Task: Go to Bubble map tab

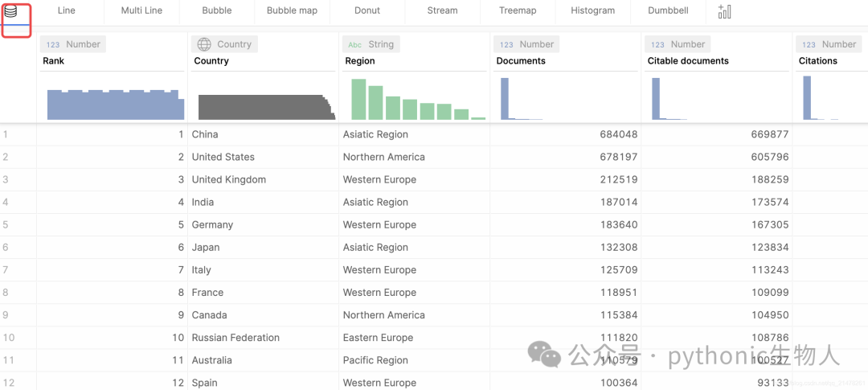Action: click(x=293, y=10)
